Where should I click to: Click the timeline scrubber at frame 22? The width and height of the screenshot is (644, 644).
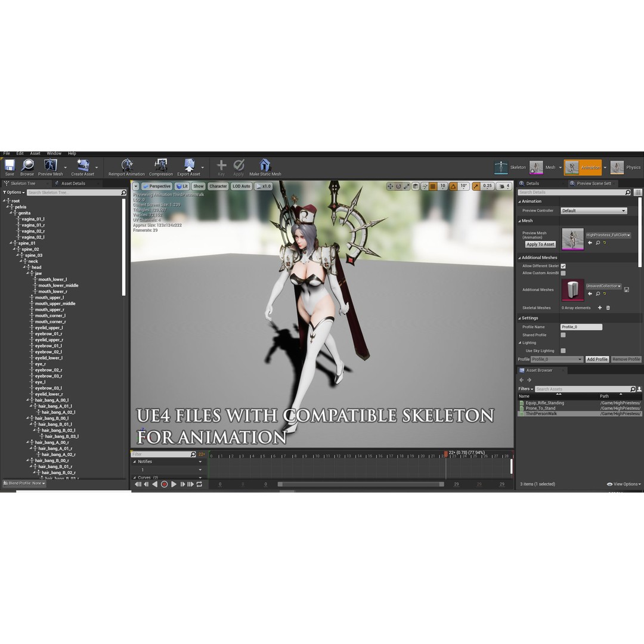pyautogui.click(x=445, y=453)
